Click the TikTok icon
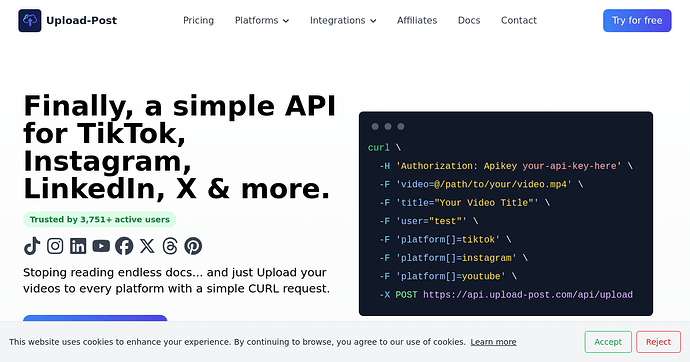The width and height of the screenshot is (690, 362). [32, 246]
